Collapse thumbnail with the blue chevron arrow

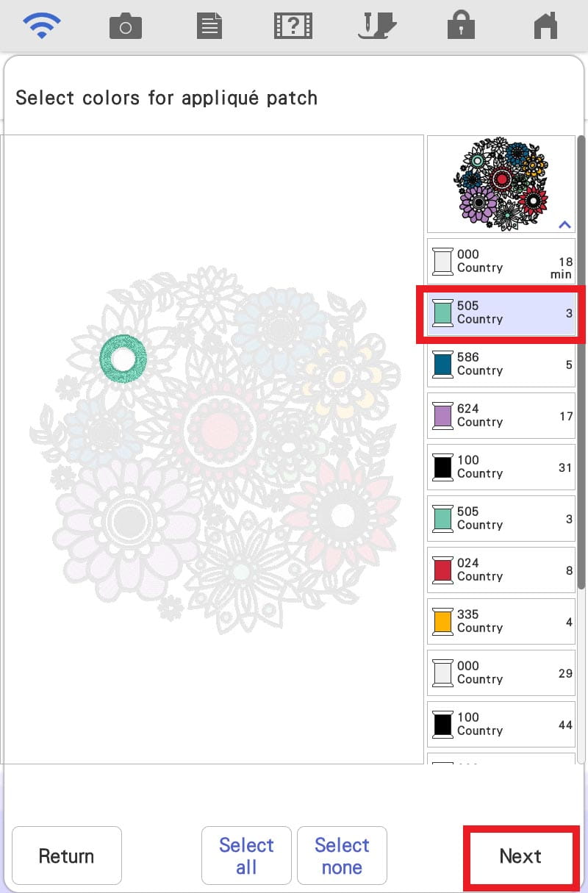pyautogui.click(x=564, y=224)
